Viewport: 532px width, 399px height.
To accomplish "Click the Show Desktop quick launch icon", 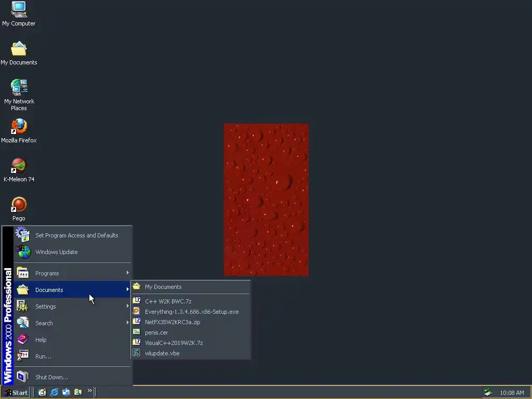I will click(42, 392).
